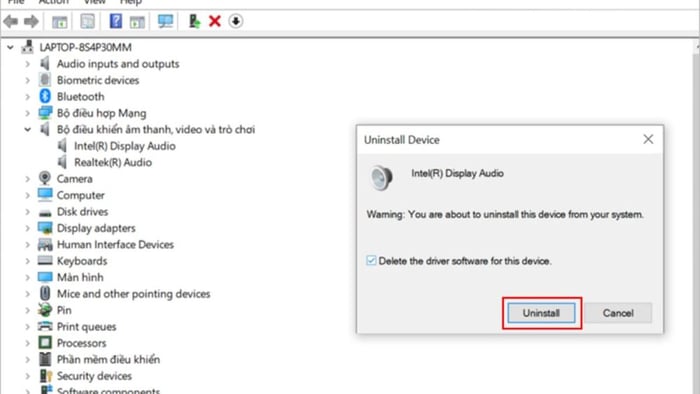The height and width of the screenshot is (394, 700).
Task: Click the Disk drives icon
Action: click(45, 213)
